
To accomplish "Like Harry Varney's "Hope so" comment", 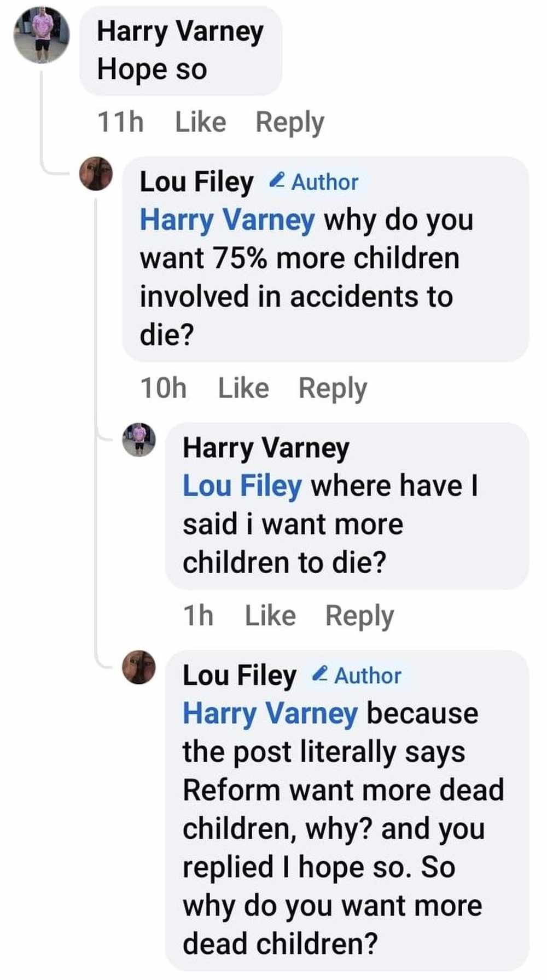I will [x=200, y=122].
